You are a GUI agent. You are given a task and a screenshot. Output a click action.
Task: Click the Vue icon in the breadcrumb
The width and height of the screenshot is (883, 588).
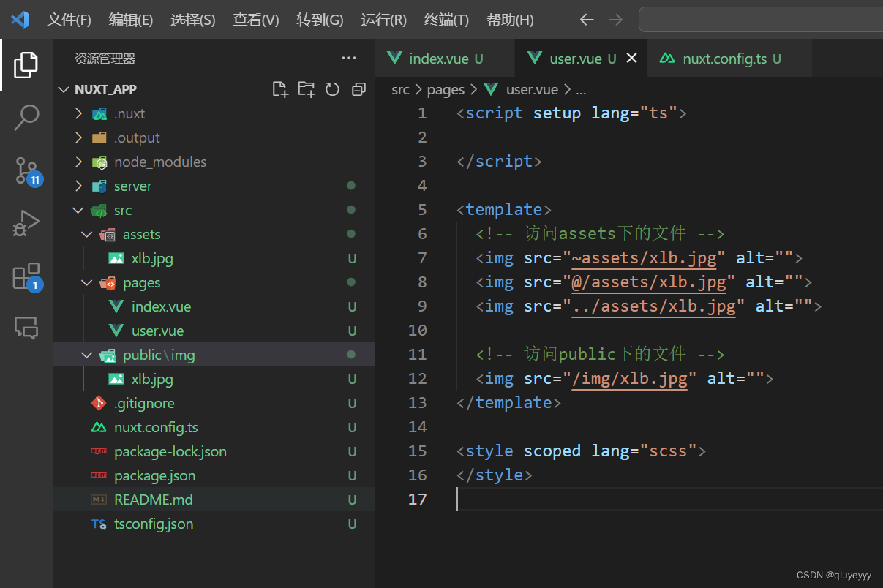point(492,89)
